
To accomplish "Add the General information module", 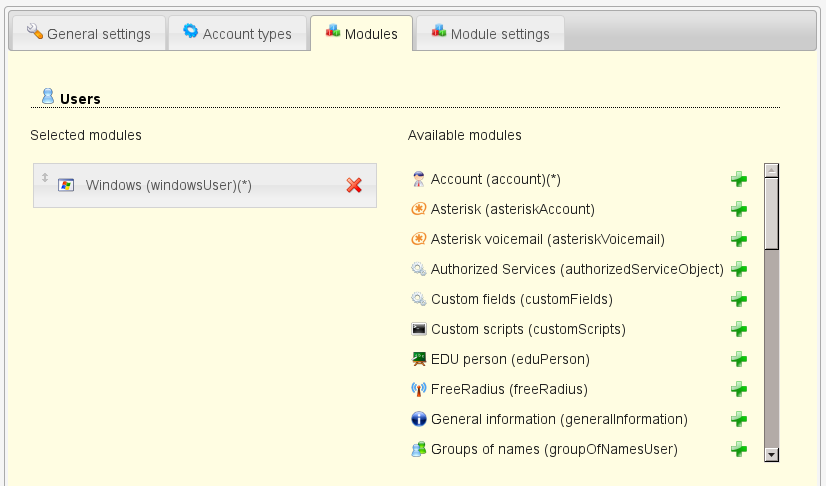I will coord(739,419).
